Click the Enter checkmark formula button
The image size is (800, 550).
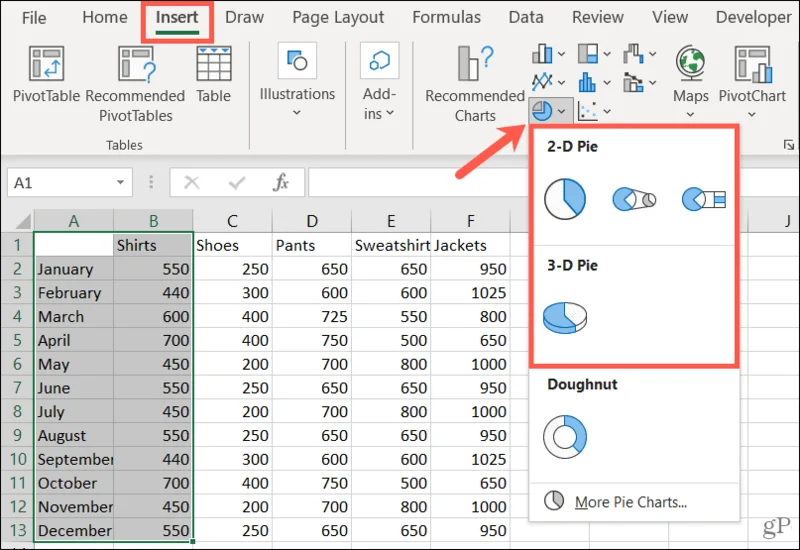(x=237, y=182)
